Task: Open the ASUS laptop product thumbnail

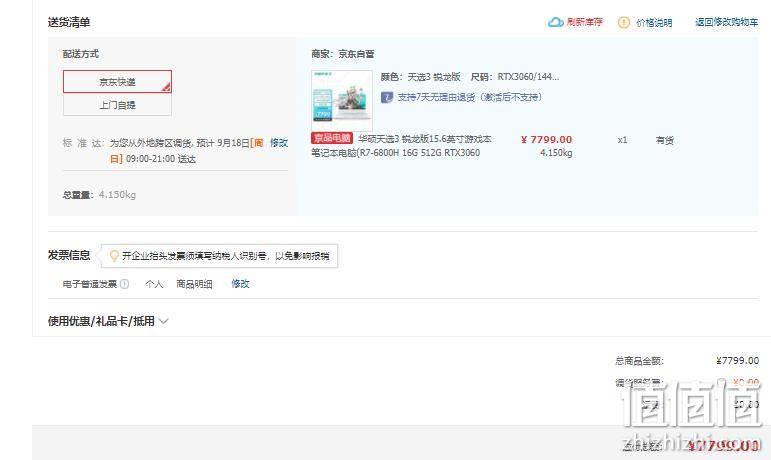Action: [342, 101]
